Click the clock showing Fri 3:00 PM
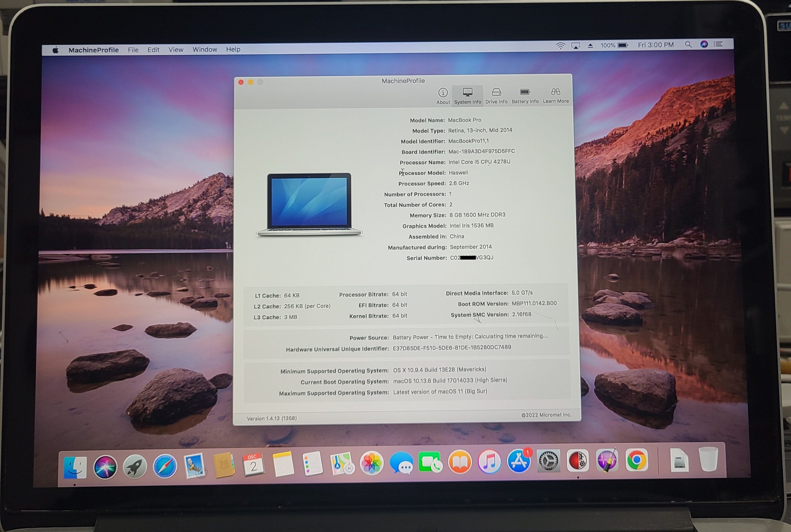Image resolution: width=791 pixels, height=532 pixels. 656,45
